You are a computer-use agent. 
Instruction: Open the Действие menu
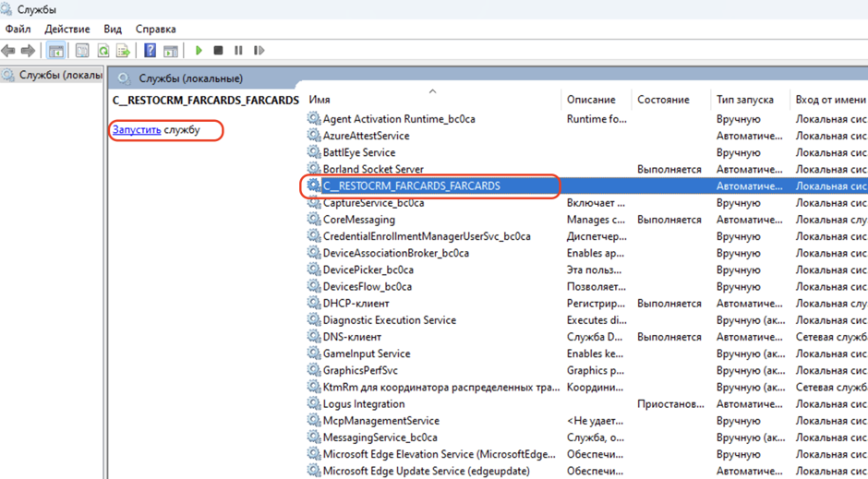pos(67,30)
